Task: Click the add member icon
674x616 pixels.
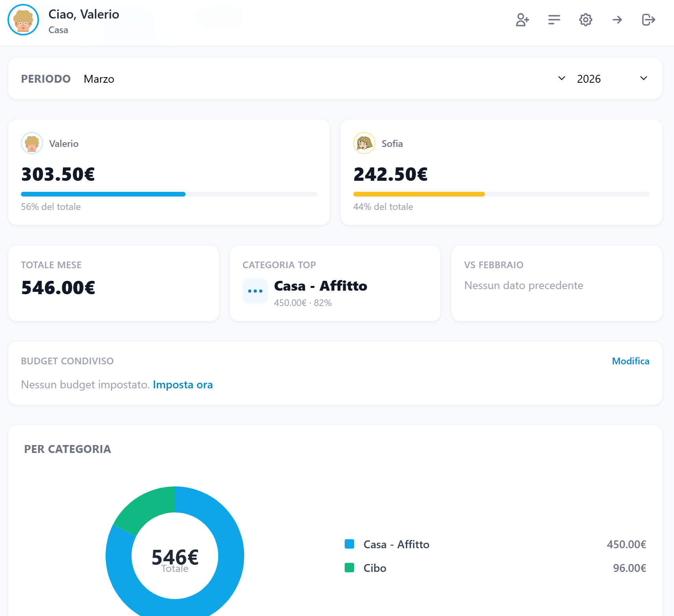Action: pyautogui.click(x=522, y=20)
